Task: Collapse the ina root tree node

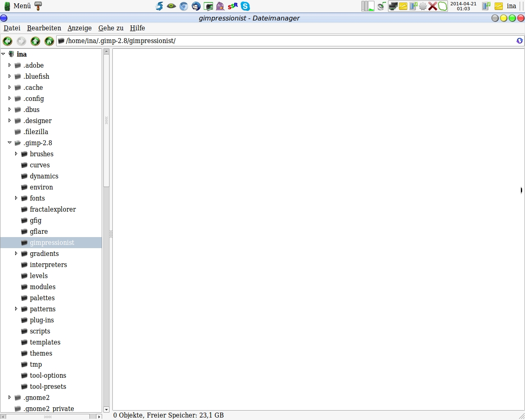Action: pyautogui.click(x=3, y=54)
